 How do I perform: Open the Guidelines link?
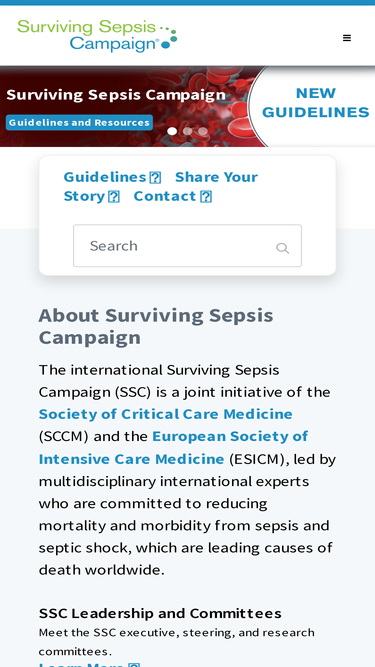(x=105, y=177)
